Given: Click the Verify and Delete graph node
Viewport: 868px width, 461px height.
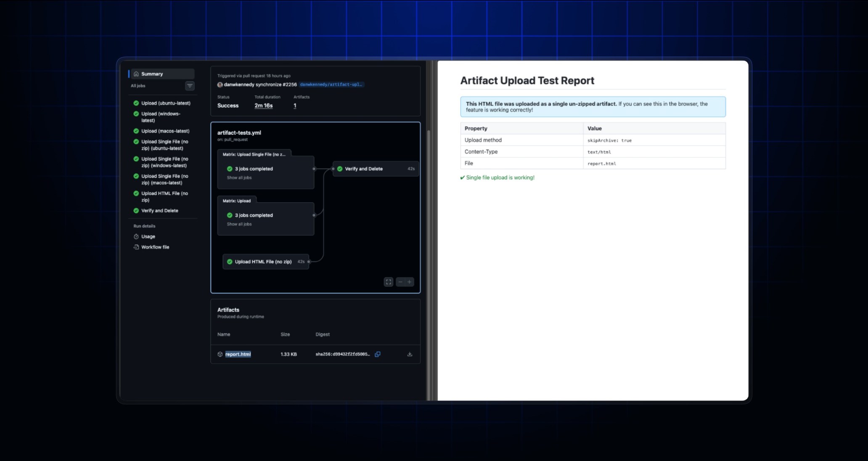Looking at the screenshot, I should 364,169.
